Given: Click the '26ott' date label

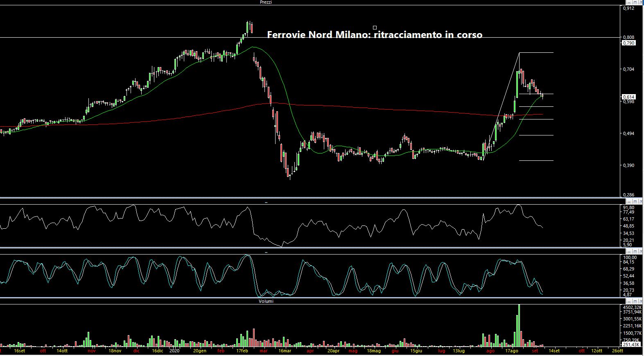Looking at the screenshot, I should [x=617, y=351].
